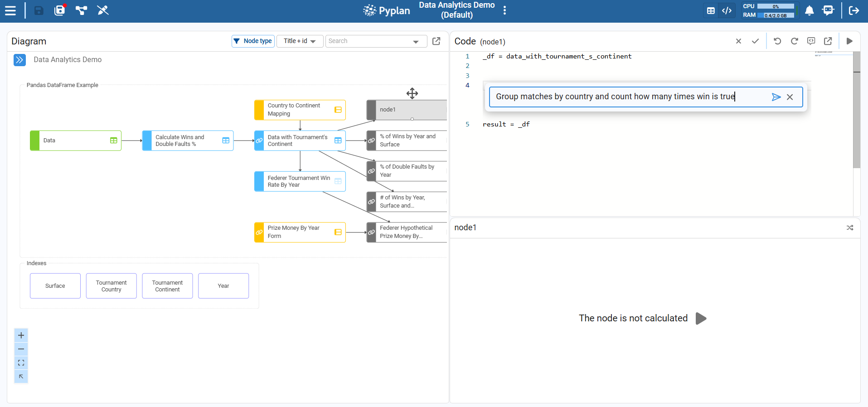
Task: Click the save icon in top toolbar
Action: point(39,10)
